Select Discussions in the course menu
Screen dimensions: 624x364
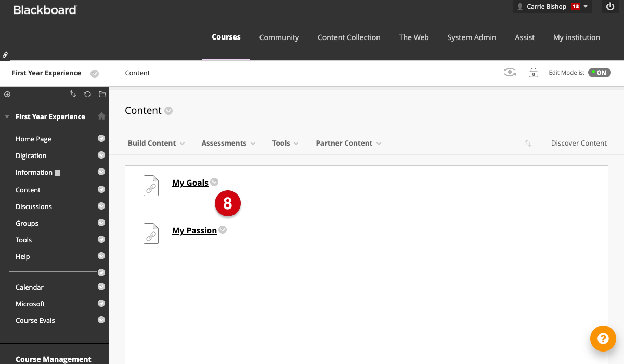tap(33, 206)
